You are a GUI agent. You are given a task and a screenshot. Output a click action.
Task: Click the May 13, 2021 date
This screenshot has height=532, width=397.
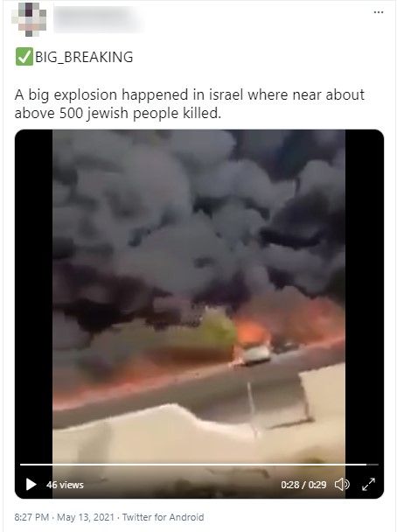[x=86, y=517]
